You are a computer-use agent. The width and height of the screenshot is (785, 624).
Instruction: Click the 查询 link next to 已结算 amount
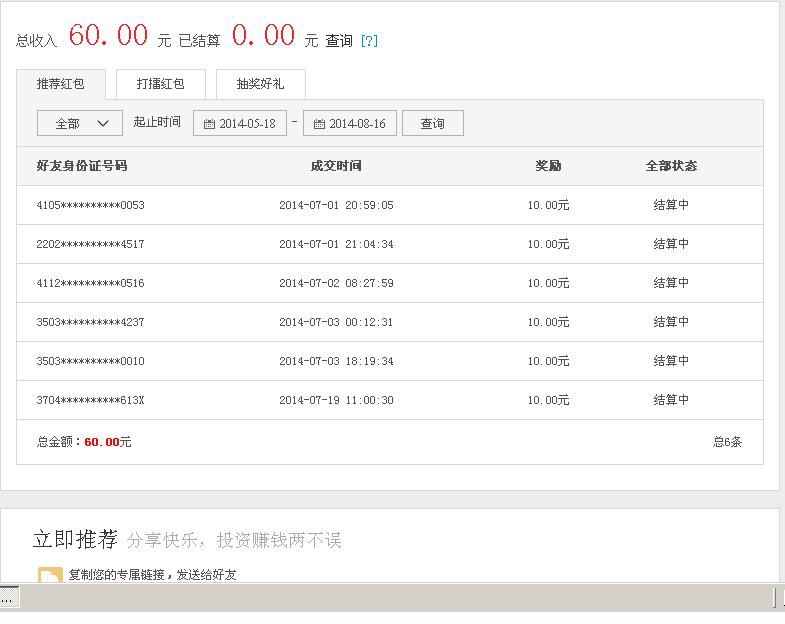pyautogui.click(x=339, y=41)
